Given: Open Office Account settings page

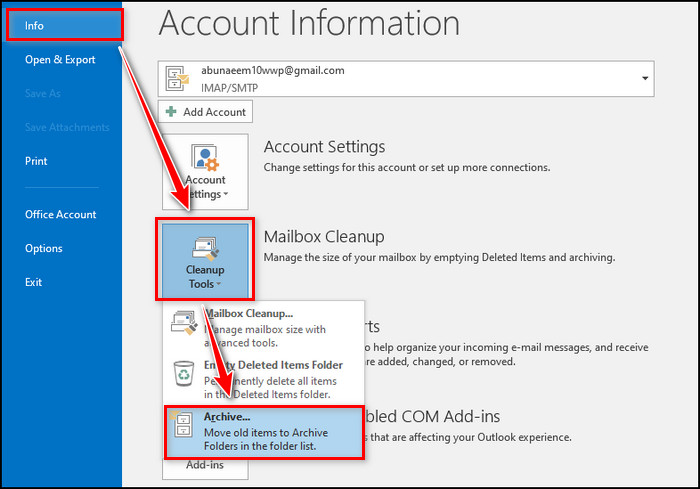Looking at the screenshot, I should tap(60, 214).
